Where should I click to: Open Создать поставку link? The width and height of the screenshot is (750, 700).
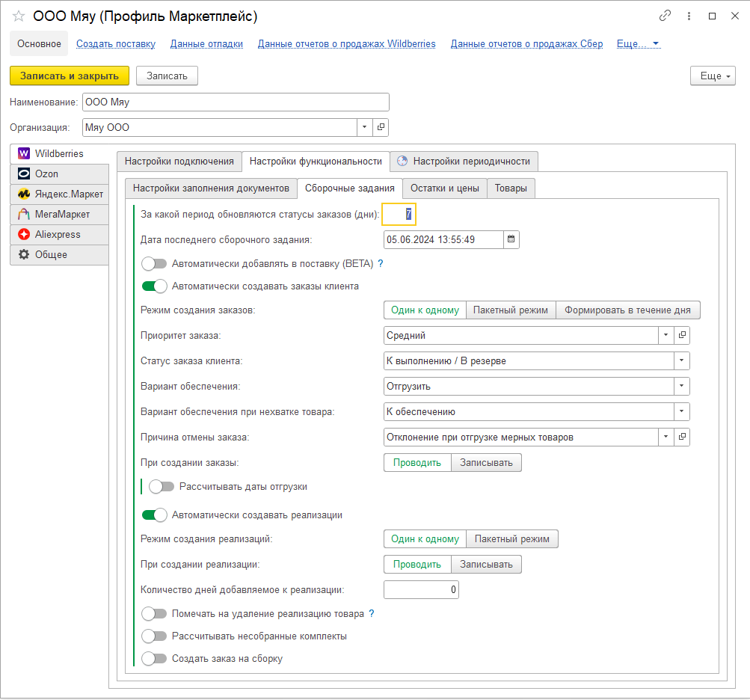point(116,44)
